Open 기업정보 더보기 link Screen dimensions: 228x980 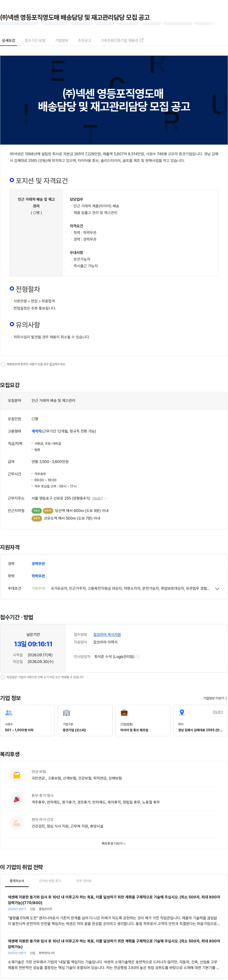pos(215,698)
